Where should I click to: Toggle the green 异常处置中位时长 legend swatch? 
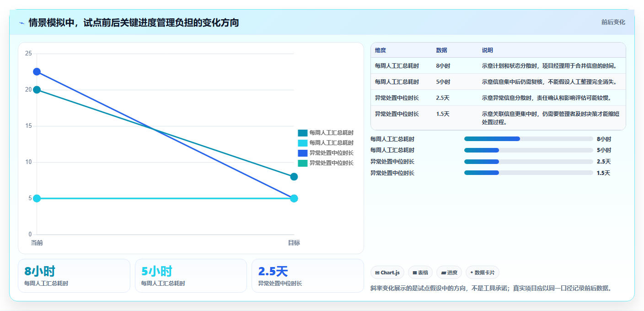[x=303, y=163]
